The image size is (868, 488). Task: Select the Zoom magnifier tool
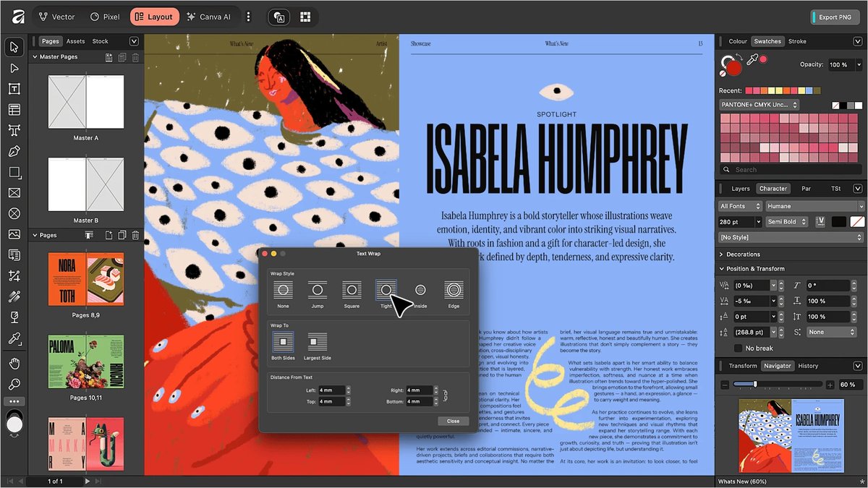click(14, 384)
